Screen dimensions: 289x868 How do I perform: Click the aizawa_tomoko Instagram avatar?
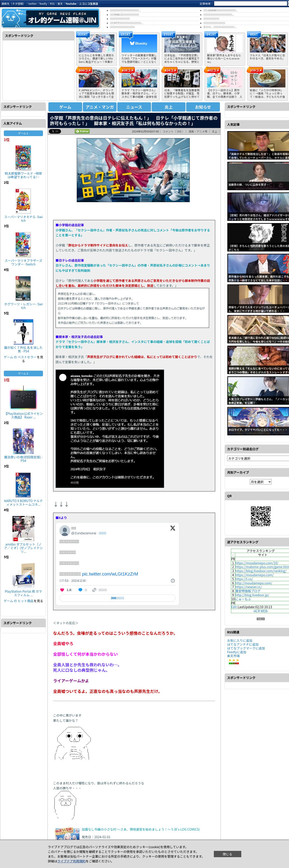tap(63, 377)
